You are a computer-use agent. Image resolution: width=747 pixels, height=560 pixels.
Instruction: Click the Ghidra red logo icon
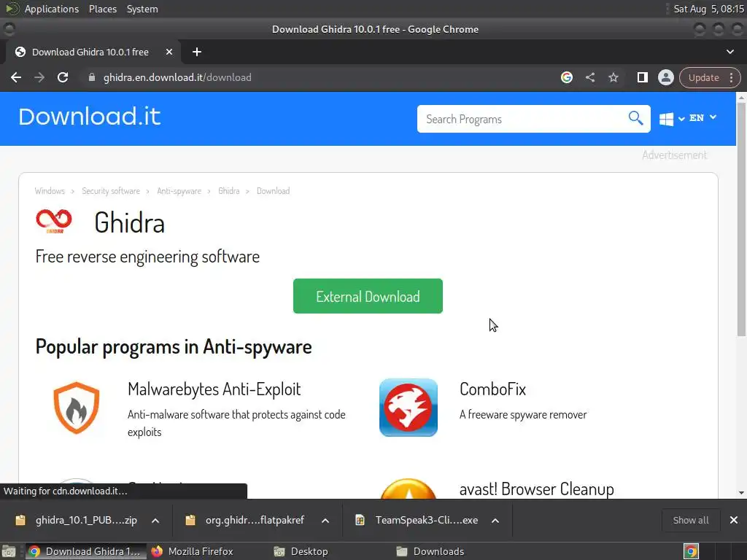pyautogui.click(x=54, y=222)
